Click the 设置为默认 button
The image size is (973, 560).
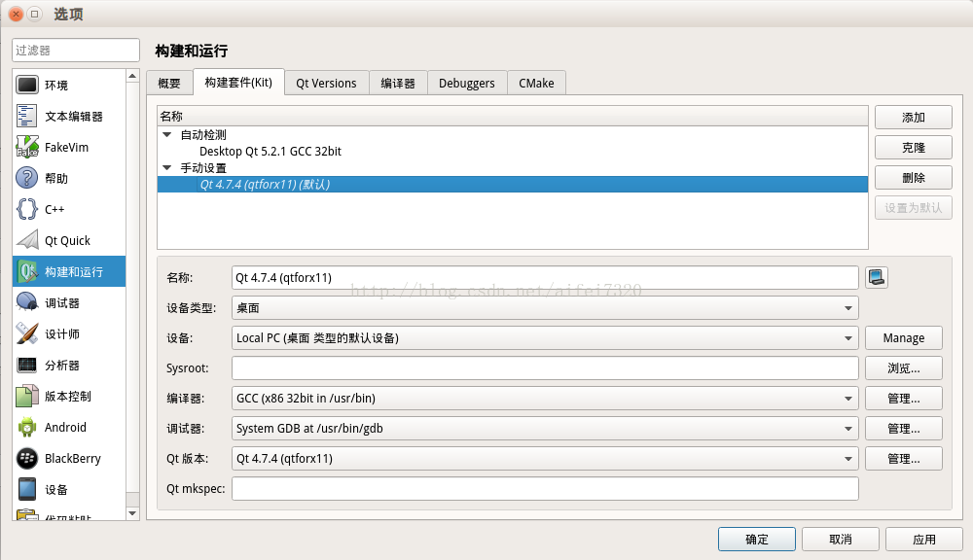pos(914,208)
